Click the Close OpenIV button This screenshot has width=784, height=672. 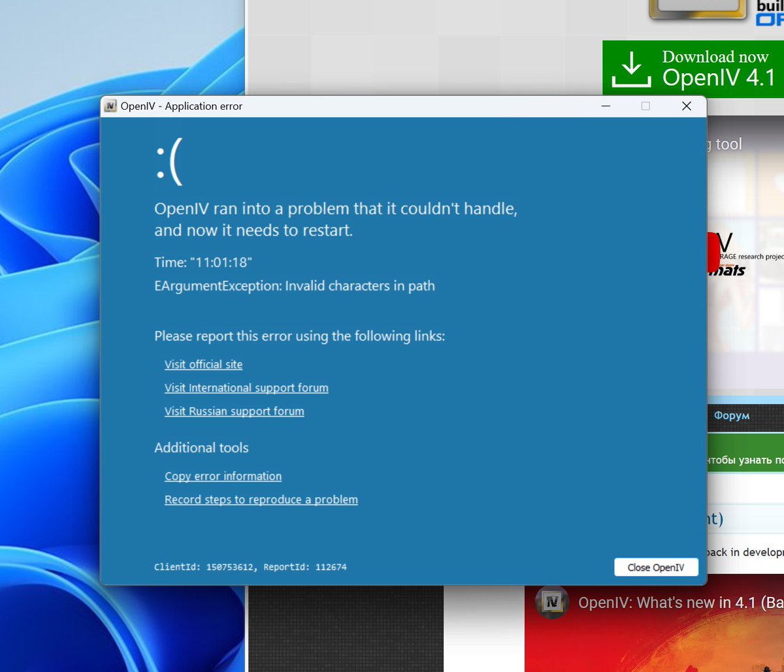click(x=656, y=568)
